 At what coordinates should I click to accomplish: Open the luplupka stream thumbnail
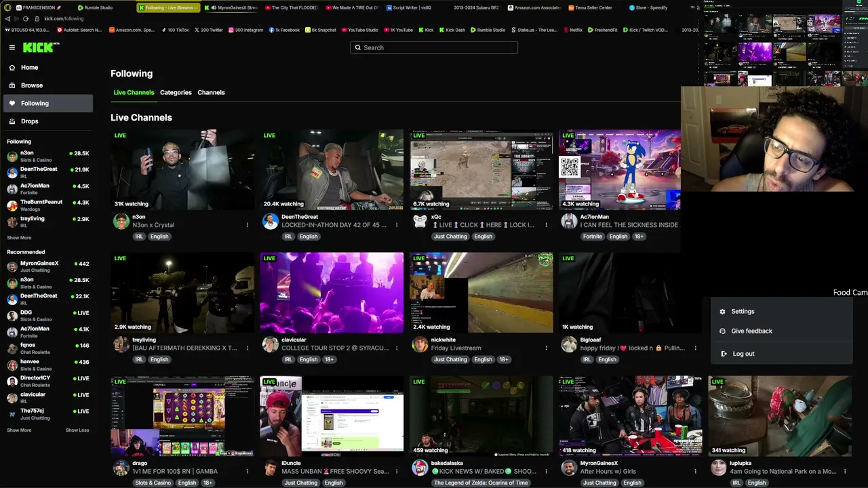pyautogui.click(x=779, y=416)
